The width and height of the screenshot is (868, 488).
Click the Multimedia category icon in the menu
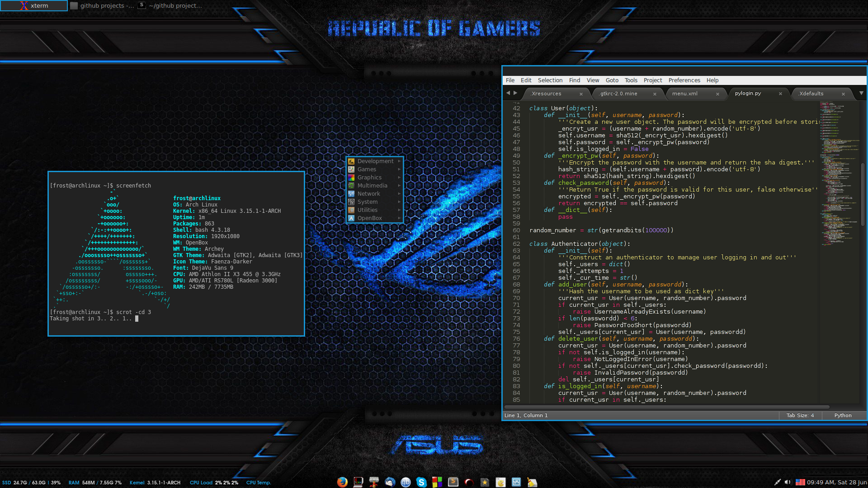(x=351, y=186)
